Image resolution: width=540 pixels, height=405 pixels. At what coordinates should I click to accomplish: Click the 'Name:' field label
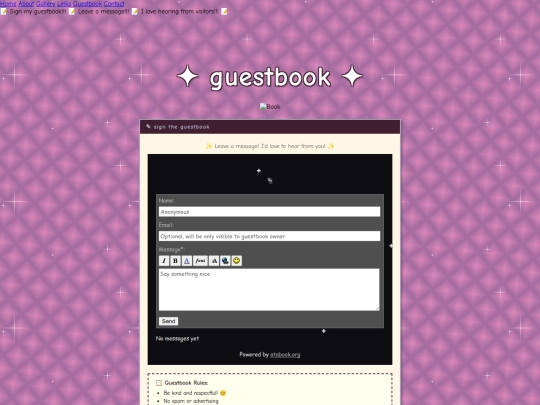167,200
